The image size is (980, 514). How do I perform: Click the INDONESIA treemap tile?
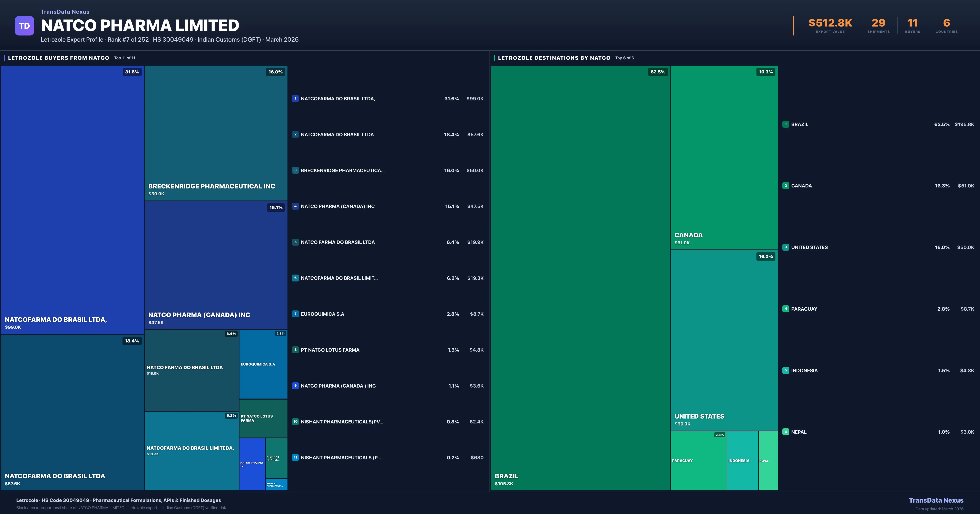(742, 460)
